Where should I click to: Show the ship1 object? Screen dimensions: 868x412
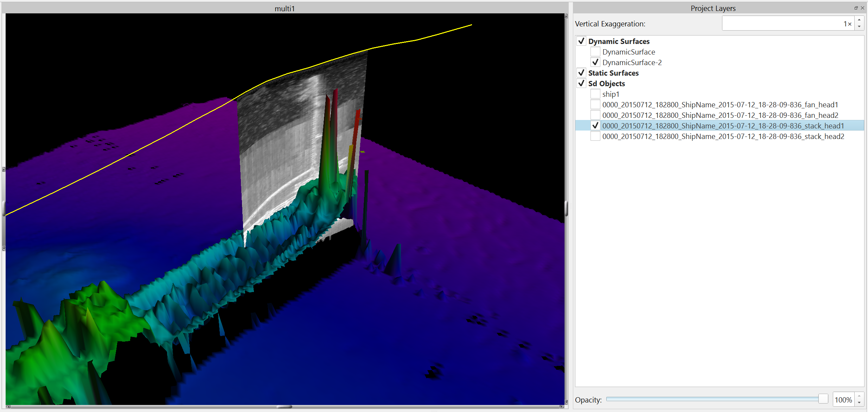click(595, 94)
